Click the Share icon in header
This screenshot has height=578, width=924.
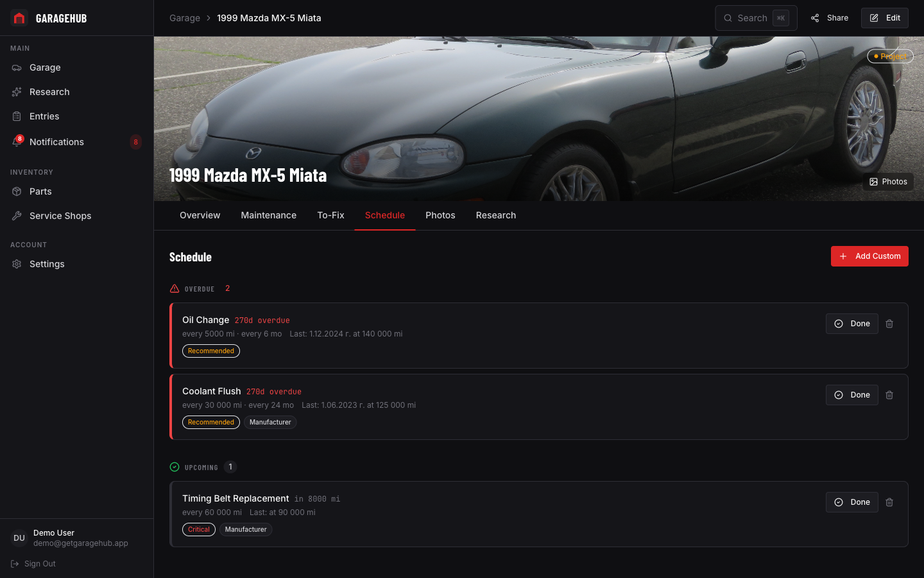(815, 18)
